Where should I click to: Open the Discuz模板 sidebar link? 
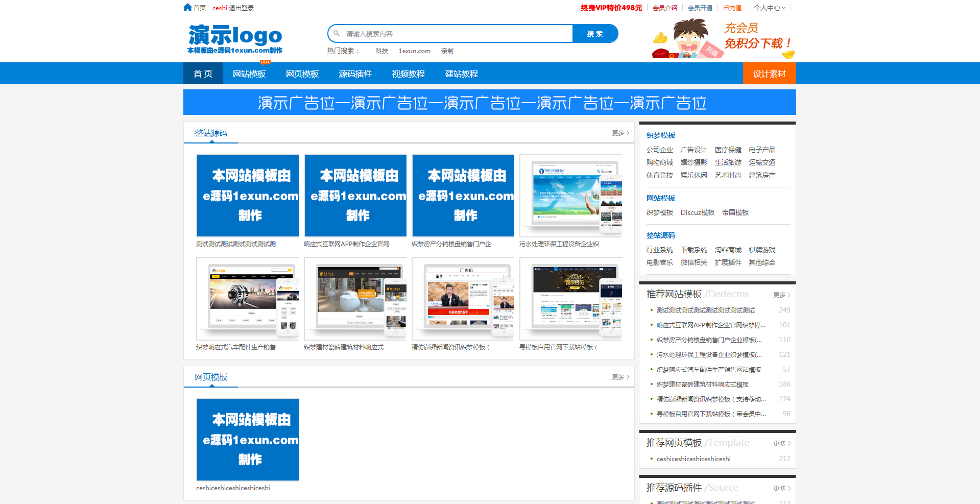click(697, 212)
